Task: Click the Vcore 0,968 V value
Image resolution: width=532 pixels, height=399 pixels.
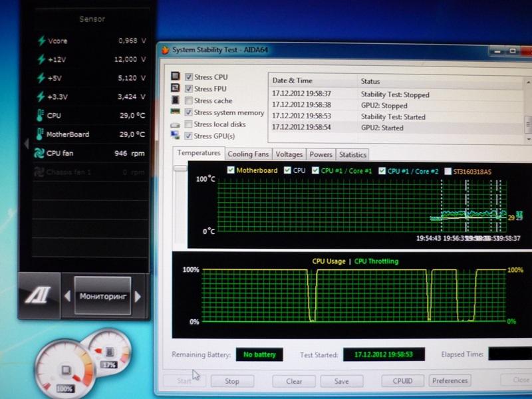Action: [132, 41]
